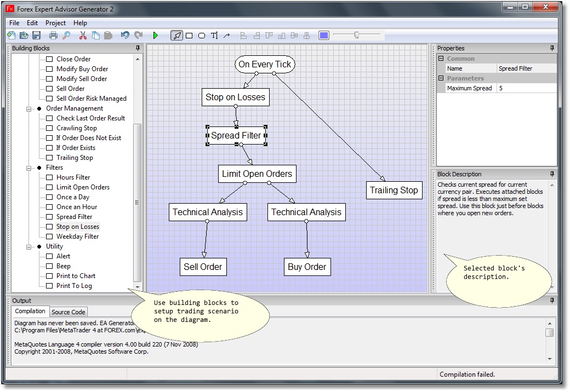570x392 pixels.
Task: Run compilation with the green play icon
Action: tap(156, 36)
